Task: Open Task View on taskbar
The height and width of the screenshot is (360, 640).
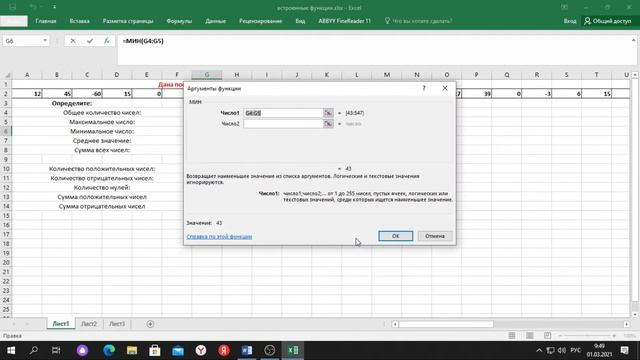Action: pyautogui.click(x=56, y=350)
